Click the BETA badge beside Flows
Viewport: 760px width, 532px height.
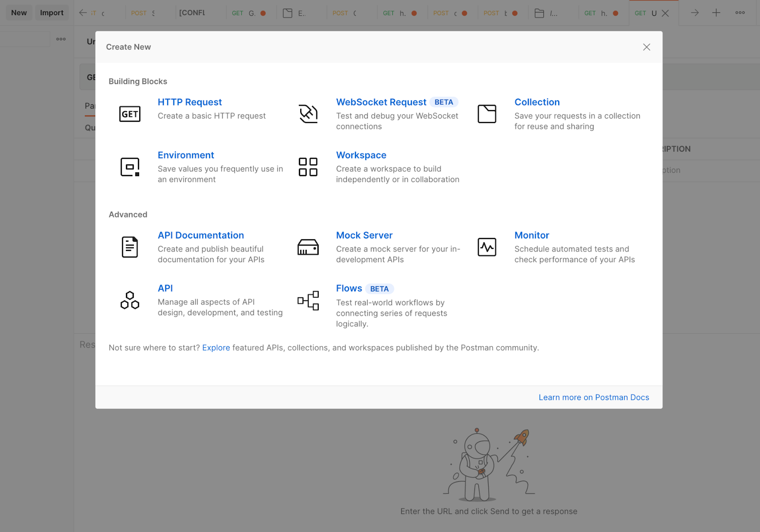click(380, 289)
